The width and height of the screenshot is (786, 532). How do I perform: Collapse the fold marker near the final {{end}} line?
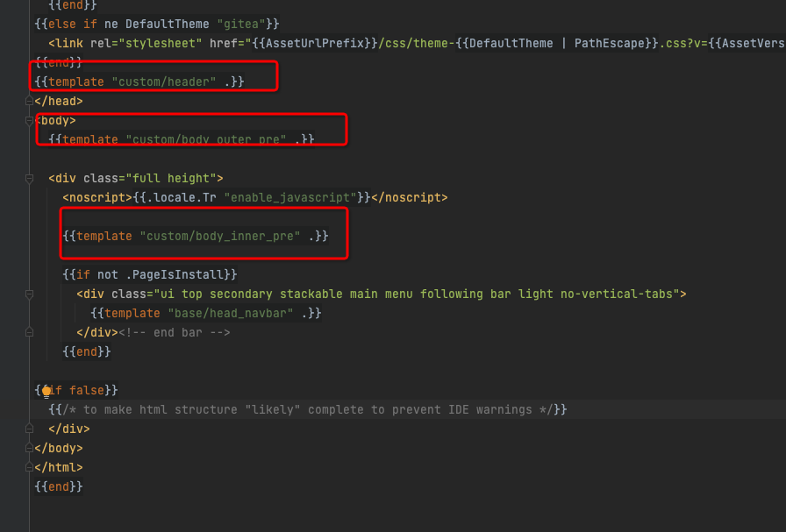27,429
